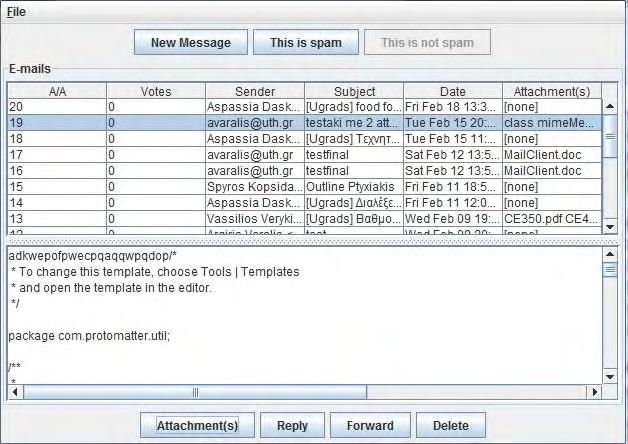Open the Attachment(s) button below the message
The image size is (628, 444).
(197, 425)
